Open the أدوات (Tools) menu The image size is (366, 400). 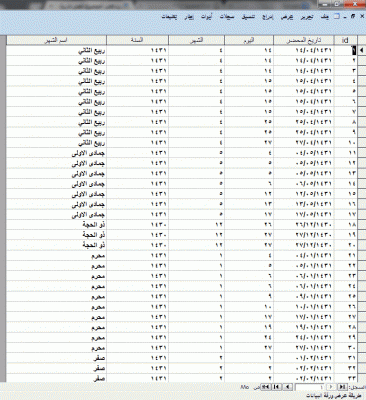206,17
